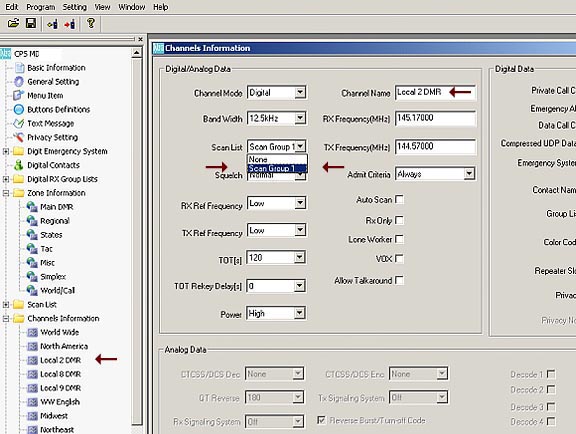Open the TOT[s] dropdown
Image resolution: width=576 pixels, height=434 pixels.
tap(300, 257)
